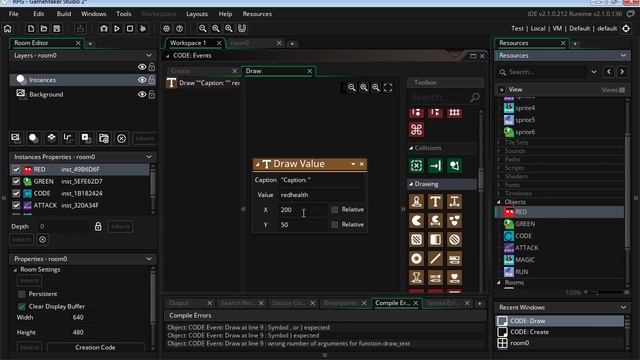Open the Layouts menu
The image size is (640, 360).
pos(197,14)
